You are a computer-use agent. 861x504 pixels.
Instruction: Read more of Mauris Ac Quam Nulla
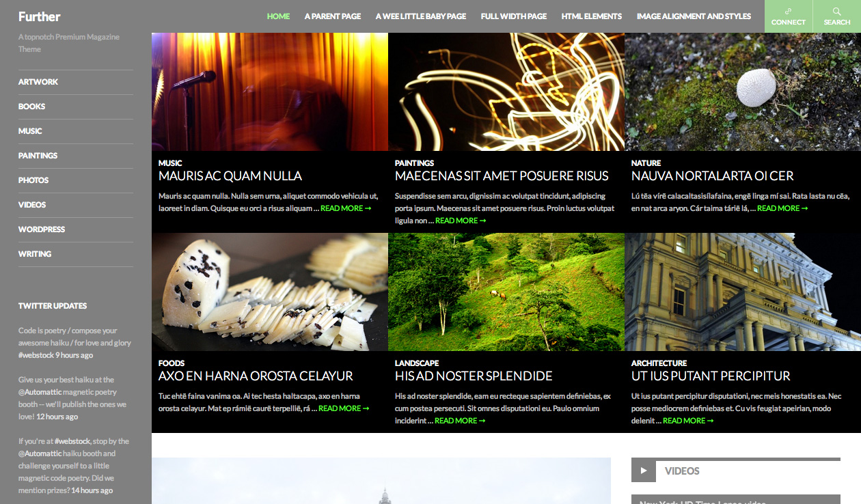tap(345, 208)
